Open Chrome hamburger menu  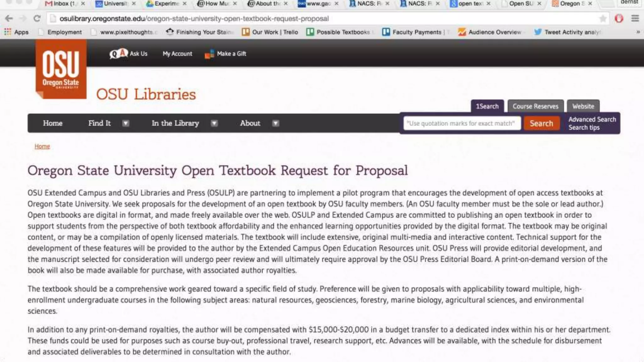pyautogui.click(x=635, y=19)
